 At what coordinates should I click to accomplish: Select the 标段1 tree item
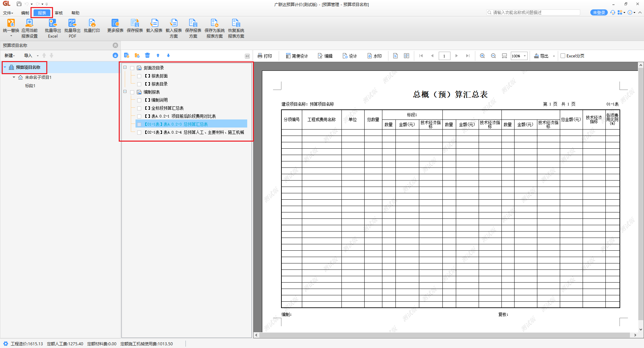pos(30,86)
